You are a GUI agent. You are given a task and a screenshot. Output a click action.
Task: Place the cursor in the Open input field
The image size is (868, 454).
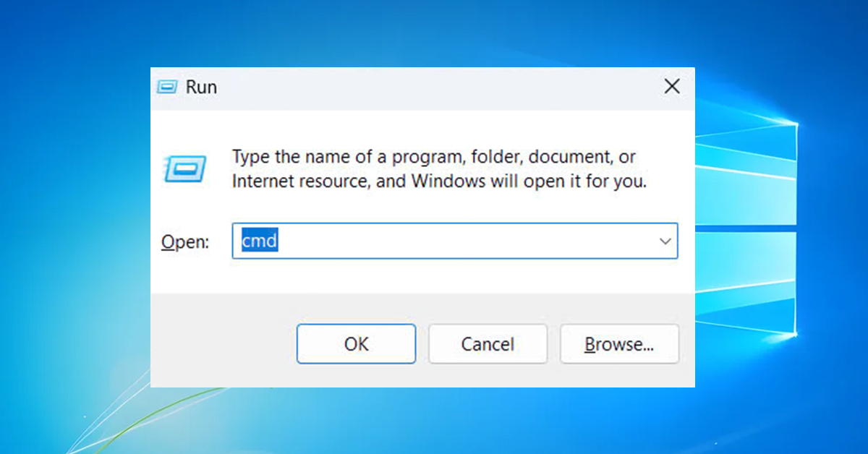pos(434,241)
